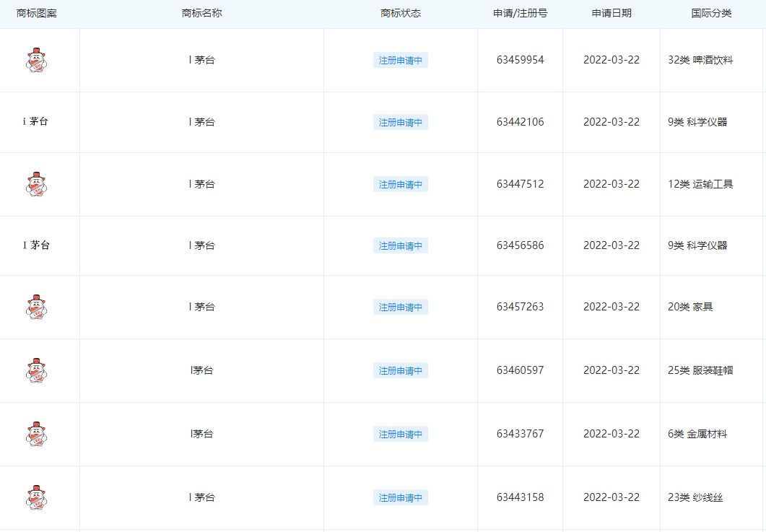Click application date in row 63460597
Image resolution: width=766 pixels, height=532 pixels.
pyautogui.click(x=612, y=370)
